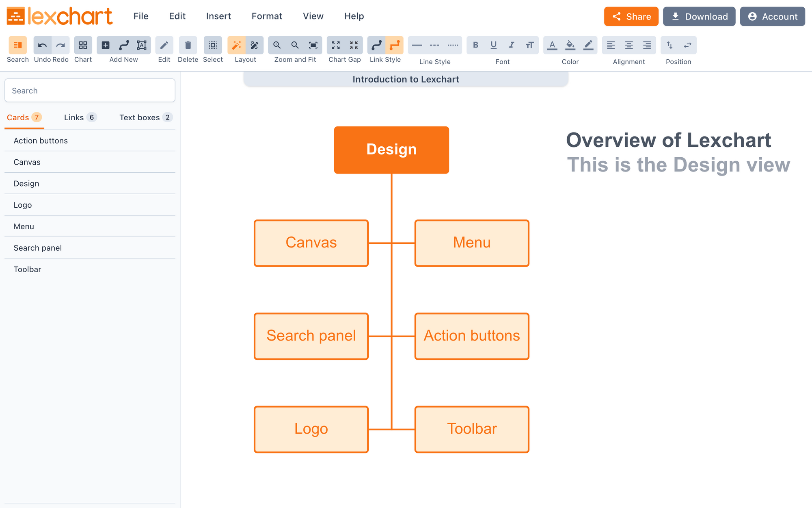The width and height of the screenshot is (812, 508).
Task: Click the Add New element icon
Action: pyautogui.click(x=105, y=45)
